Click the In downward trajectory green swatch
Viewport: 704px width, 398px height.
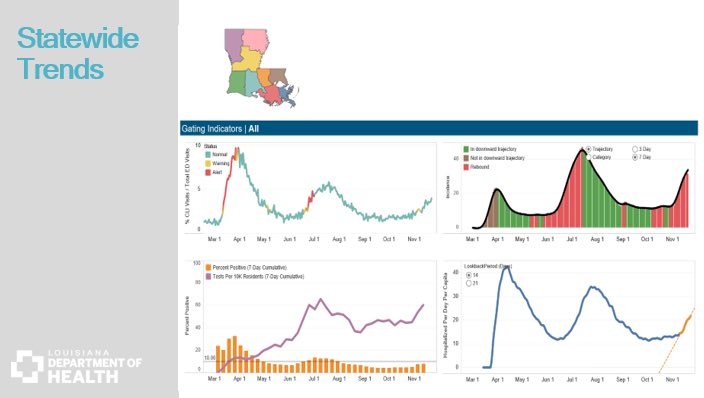[466, 149]
